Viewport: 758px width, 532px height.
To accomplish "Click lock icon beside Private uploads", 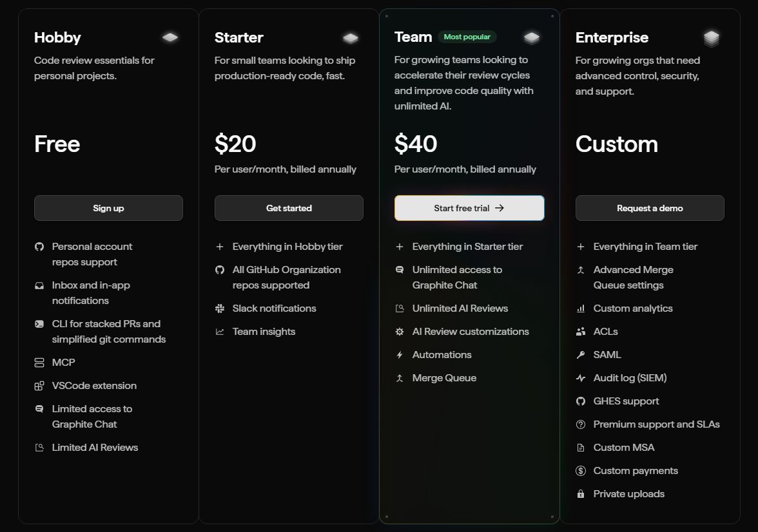I will coord(581,494).
